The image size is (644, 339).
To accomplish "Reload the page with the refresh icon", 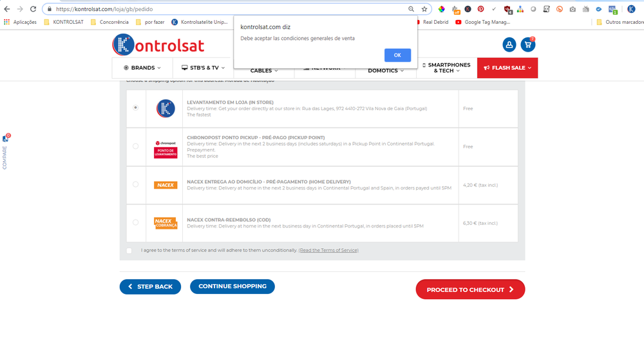I will coord(33,9).
